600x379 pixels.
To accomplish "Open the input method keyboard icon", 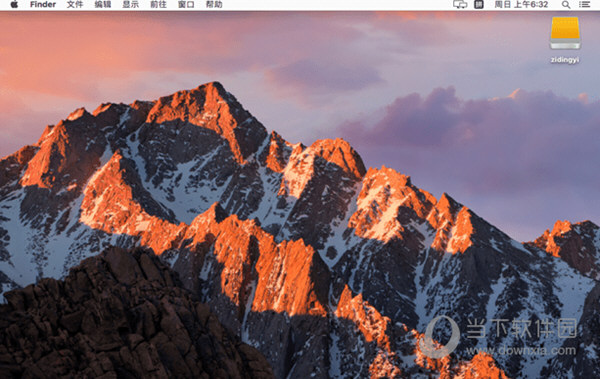I will [x=479, y=5].
